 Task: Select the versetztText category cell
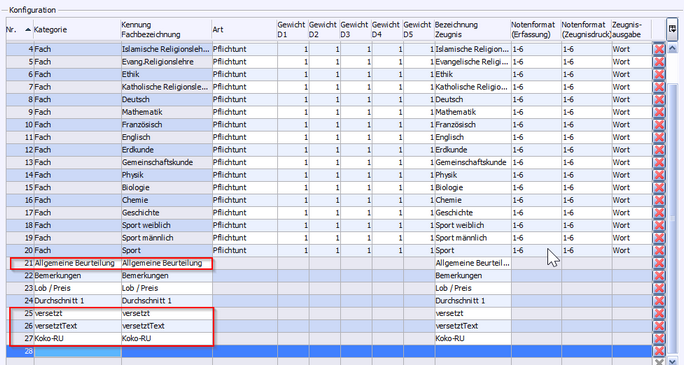tap(77, 326)
